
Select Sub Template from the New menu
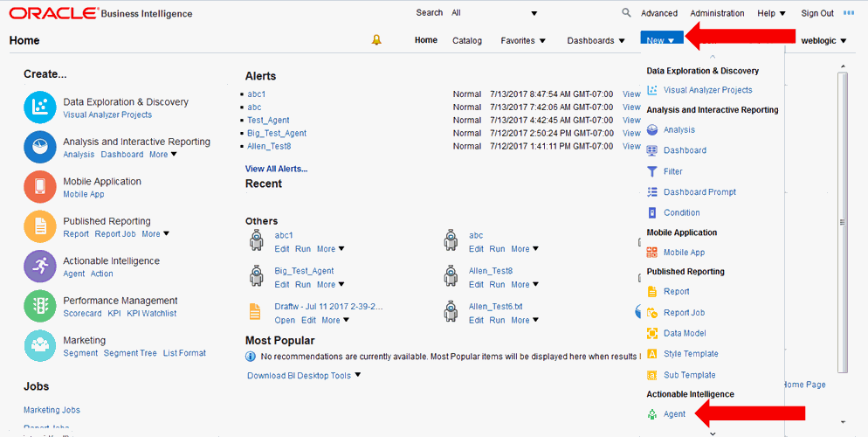click(x=689, y=375)
